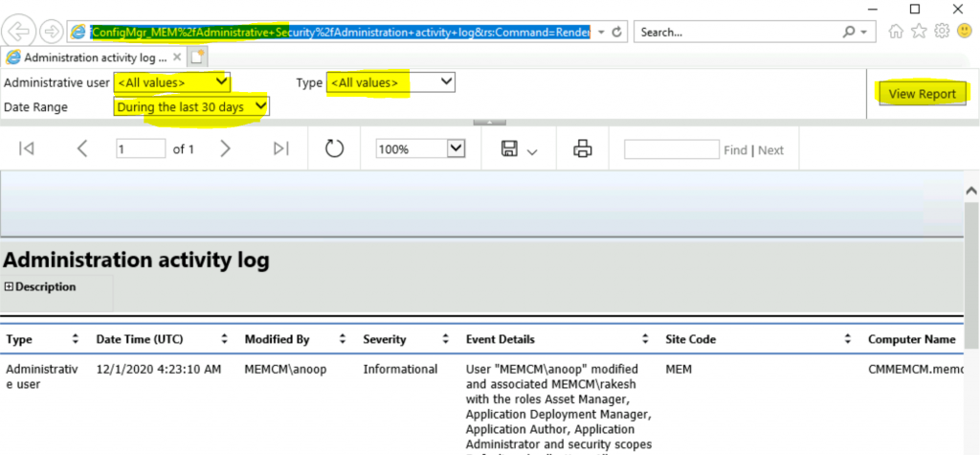This screenshot has height=455, width=980.
Task: Click the find text input box
Action: pos(672,149)
